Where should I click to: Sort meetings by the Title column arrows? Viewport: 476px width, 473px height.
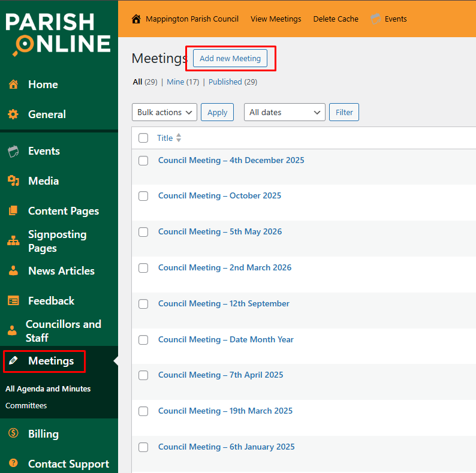click(179, 138)
